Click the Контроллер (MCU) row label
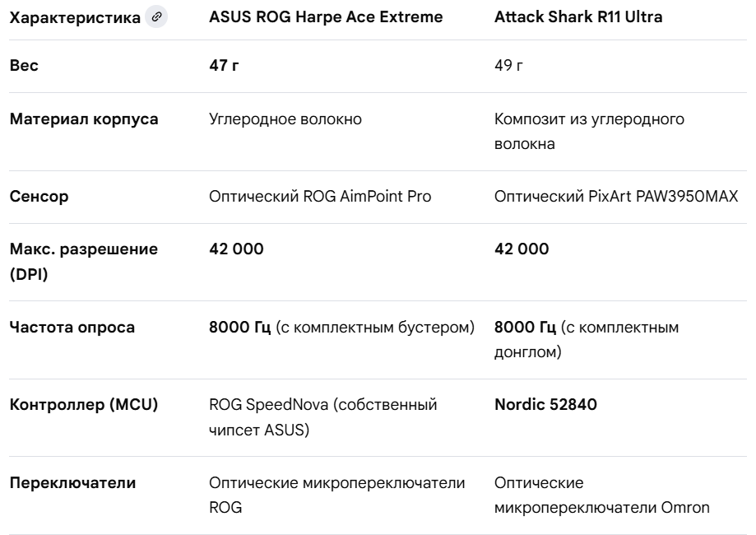Screen dimensions: 756x535 tap(84, 404)
